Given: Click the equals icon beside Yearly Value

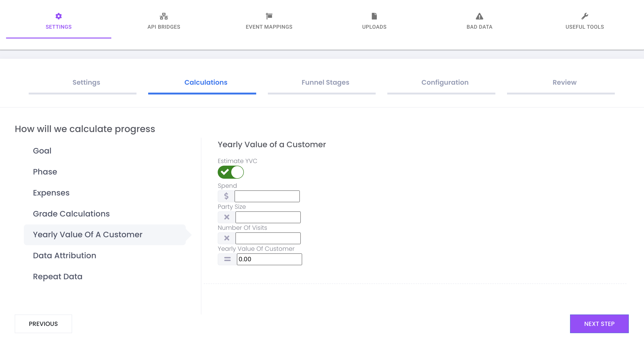Looking at the screenshot, I should (x=227, y=259).
